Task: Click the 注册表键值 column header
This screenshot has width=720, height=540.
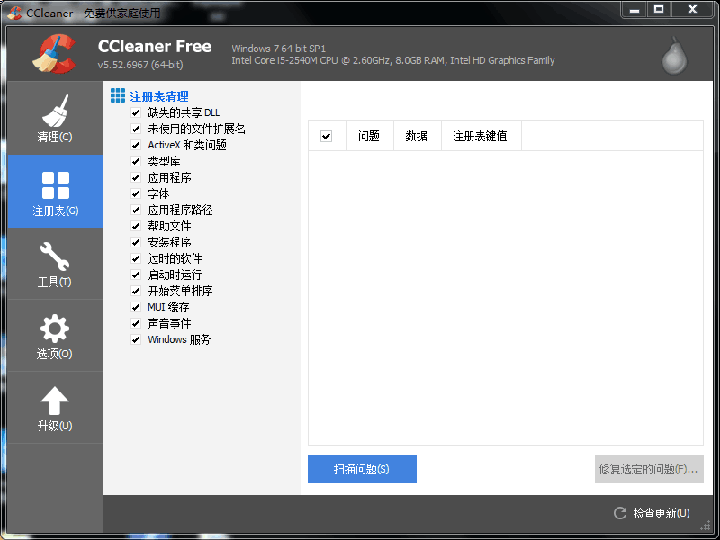Action: pos(481,136)
